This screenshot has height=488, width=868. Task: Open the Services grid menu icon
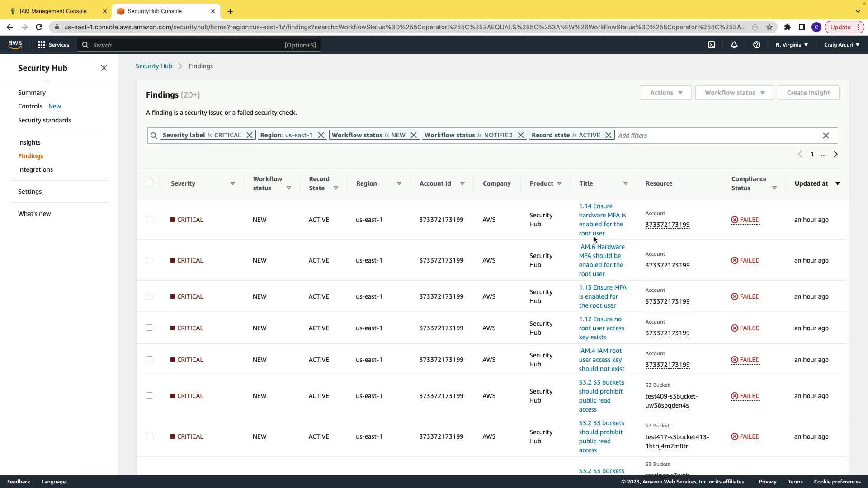click(x=42, y=45)
